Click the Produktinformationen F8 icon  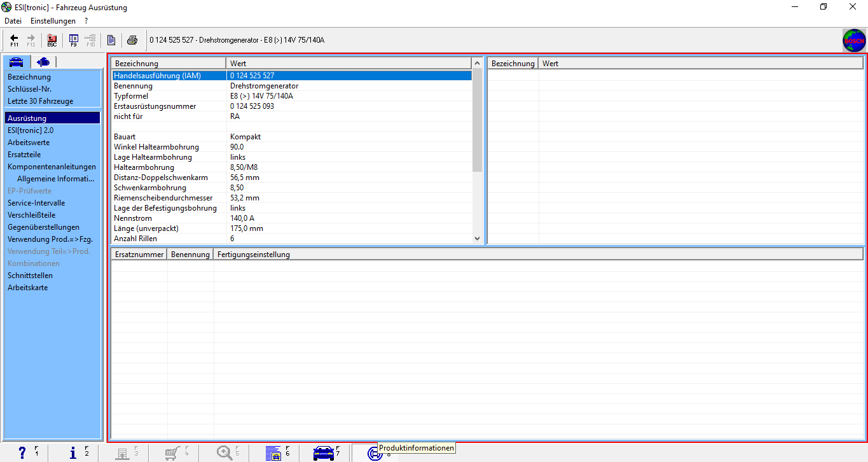coord(374,452)
